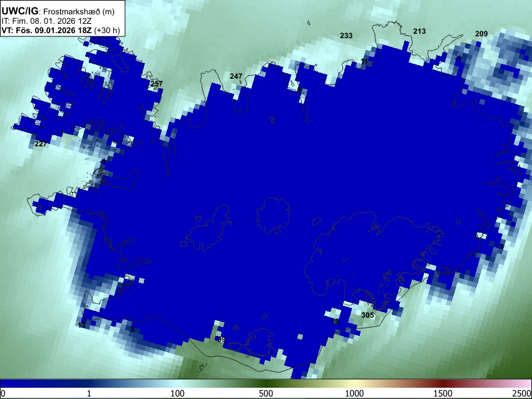The width and height of the screenshot is (532, 399).
Task: Click the map value 11 on the north coast
Action: tap(364, 61)
